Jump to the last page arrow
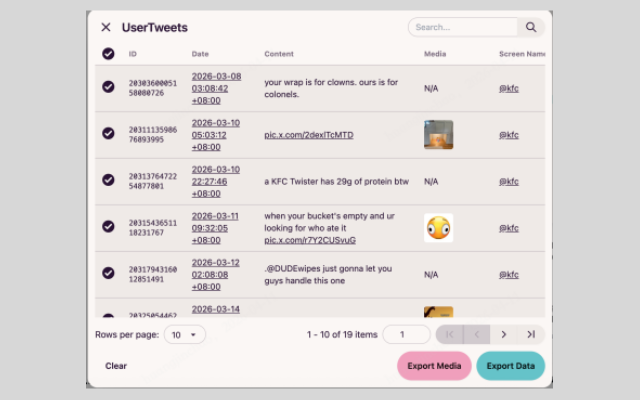 tap(531, 335)
